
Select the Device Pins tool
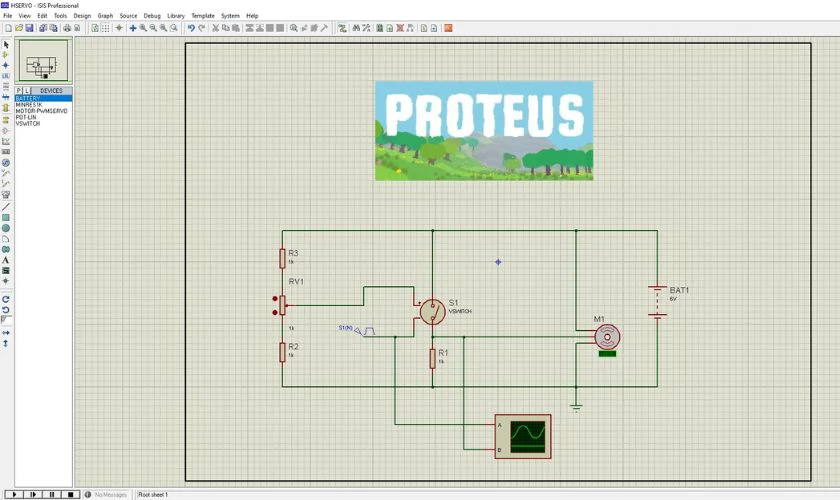tap(6, 131)
